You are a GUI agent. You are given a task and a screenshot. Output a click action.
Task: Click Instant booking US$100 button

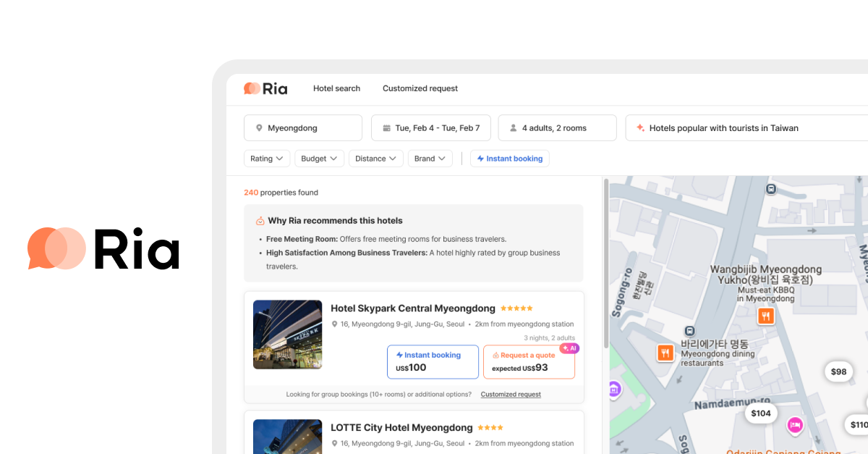[x=433, y=361]
